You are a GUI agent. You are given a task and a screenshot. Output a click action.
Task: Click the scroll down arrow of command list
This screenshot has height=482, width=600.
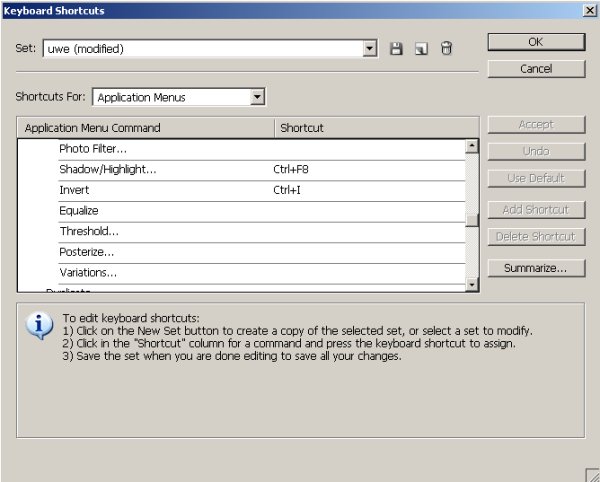coord(472,285)
